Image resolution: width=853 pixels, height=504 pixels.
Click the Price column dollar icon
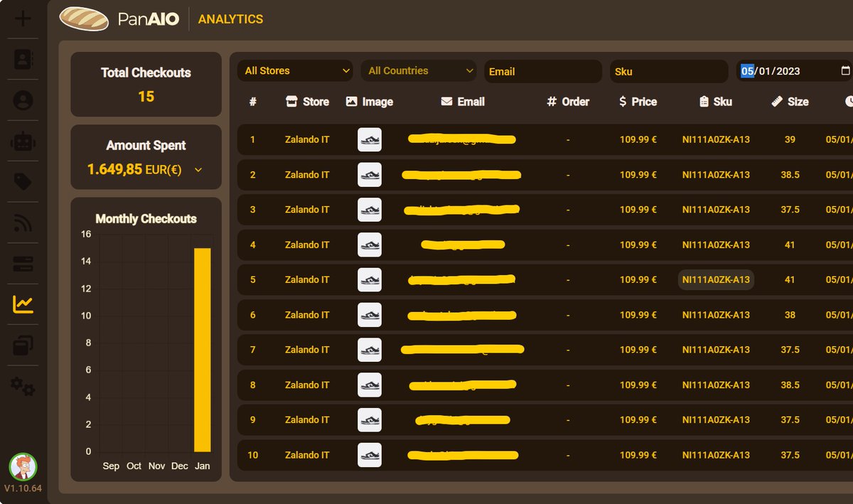pyautogui.click(x=623, y=102)
